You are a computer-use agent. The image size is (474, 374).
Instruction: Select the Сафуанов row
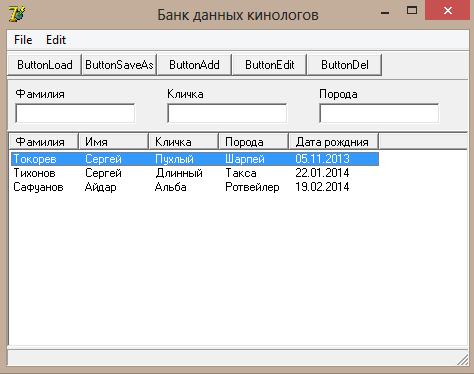point(195,187)
